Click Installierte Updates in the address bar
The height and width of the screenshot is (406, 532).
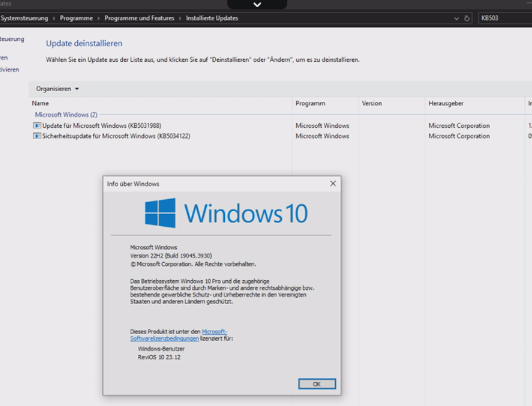(212, 19)
